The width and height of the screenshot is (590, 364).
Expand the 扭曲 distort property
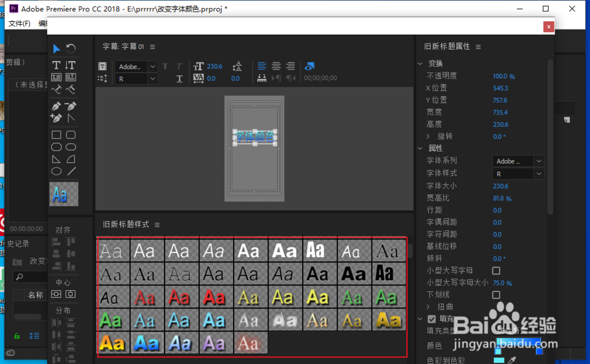428,306
